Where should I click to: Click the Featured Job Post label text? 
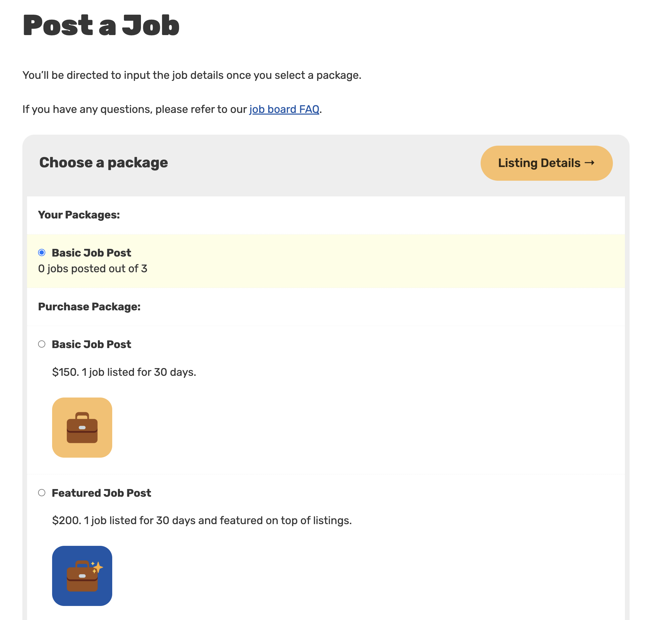click(x=101, y=493)
